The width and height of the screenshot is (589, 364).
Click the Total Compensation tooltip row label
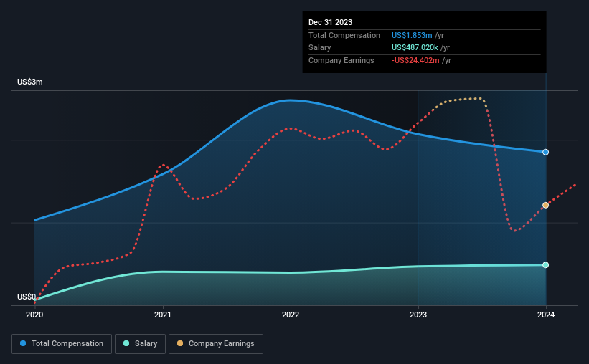(x=344, y=35)
